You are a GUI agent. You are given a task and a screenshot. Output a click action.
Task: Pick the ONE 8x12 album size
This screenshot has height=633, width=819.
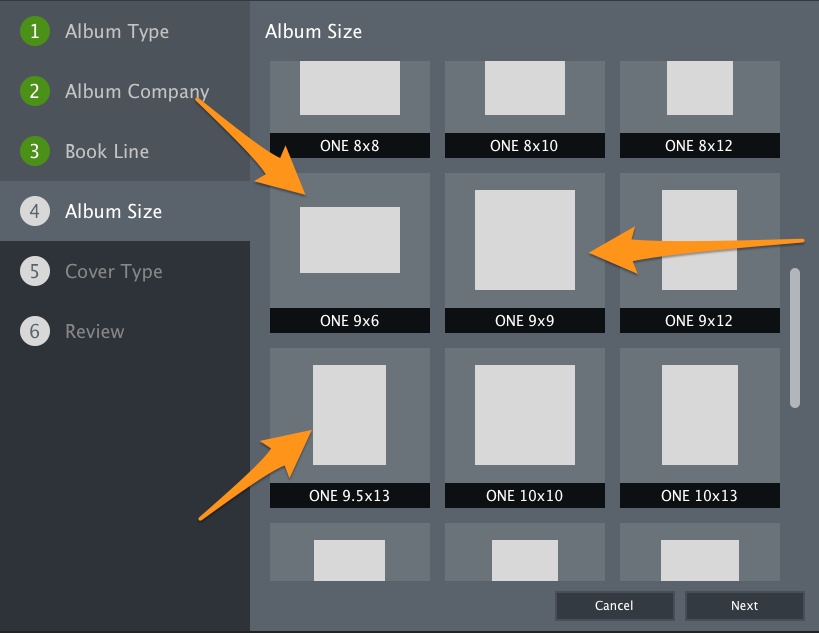pos(699,109)
